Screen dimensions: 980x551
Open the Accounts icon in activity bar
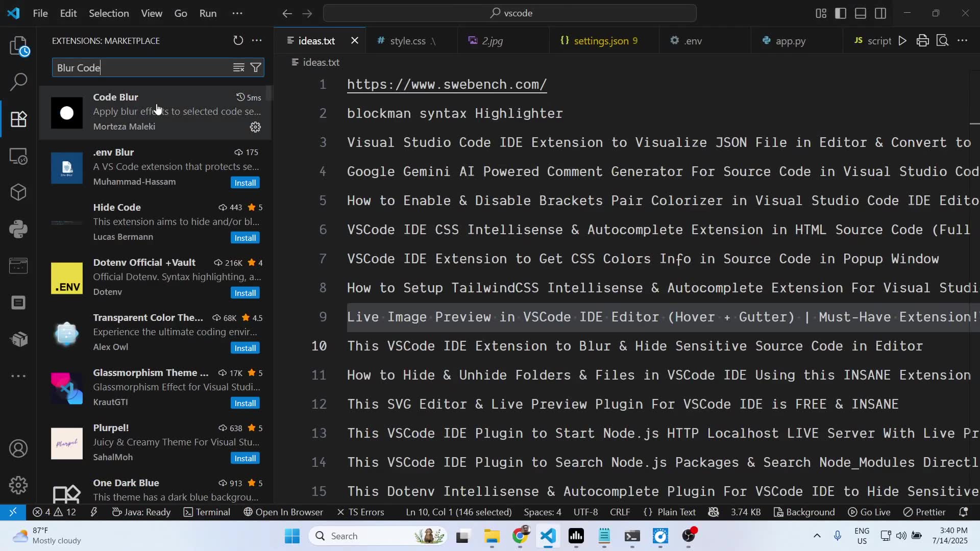click(x=19, y=448)
